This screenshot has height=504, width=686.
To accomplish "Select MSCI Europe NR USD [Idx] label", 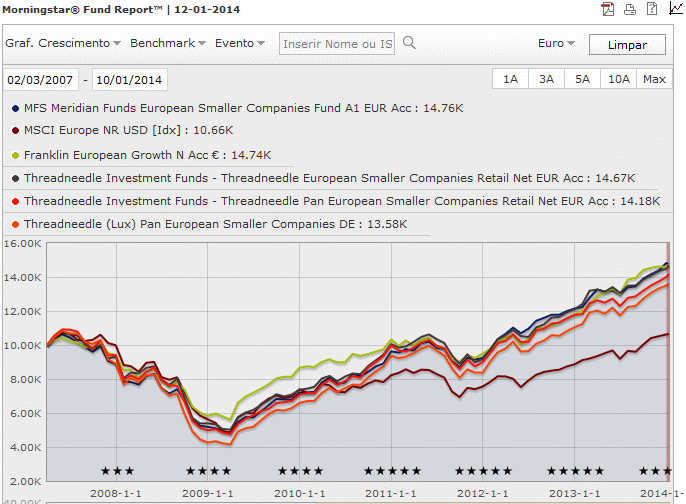I will pos(129,130).
